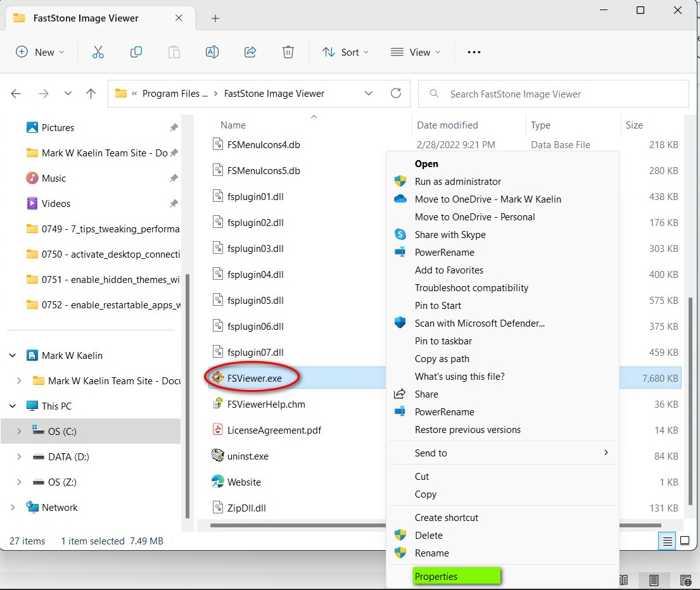Navigate back with the back arrow

coord(15,92)
